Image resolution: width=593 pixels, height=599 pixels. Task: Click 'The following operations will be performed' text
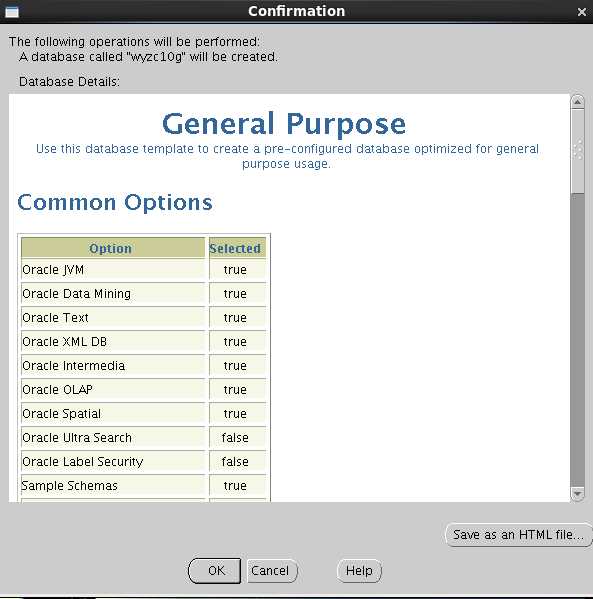(x=134, y=42)
